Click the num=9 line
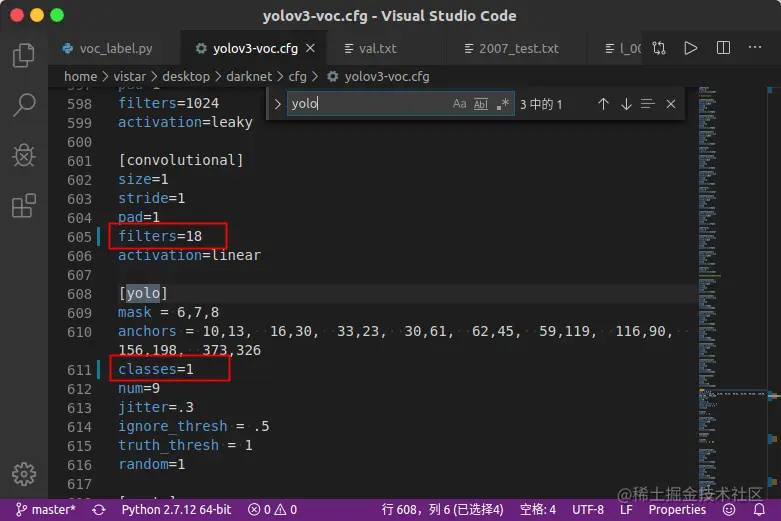 click(x=138, y=388)
